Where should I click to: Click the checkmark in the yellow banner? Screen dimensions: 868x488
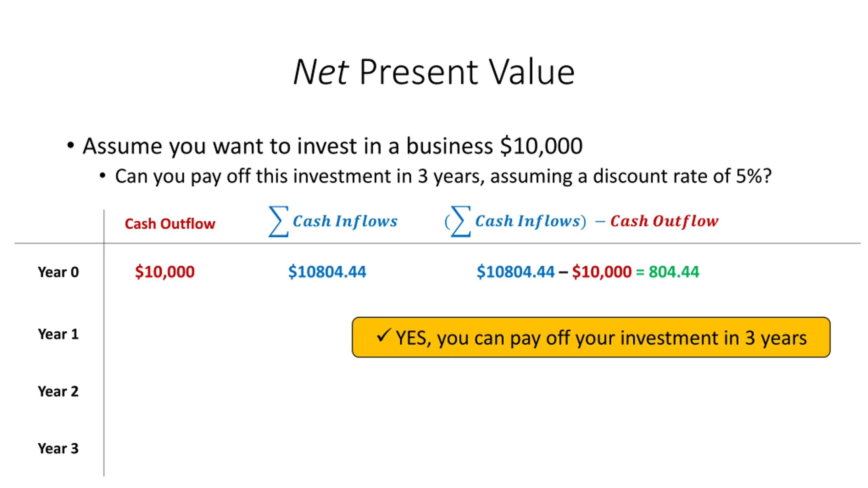point(384,335)
